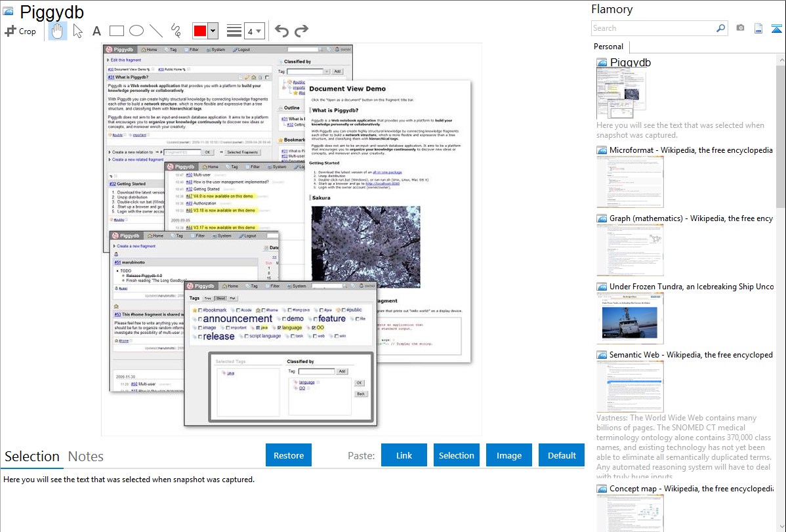Click the Default paste button
The height and width of the screenshot is (532, 786).
pyautogui.click(x=562, y=455)
